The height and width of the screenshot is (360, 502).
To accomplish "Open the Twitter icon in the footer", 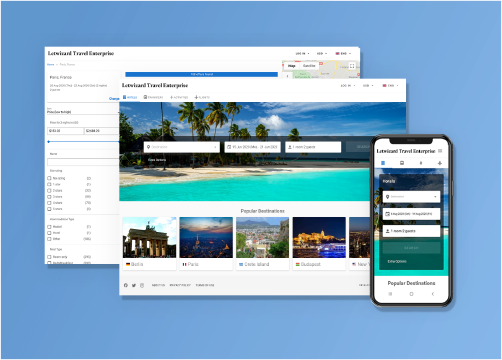I will (x=134, y=285).
